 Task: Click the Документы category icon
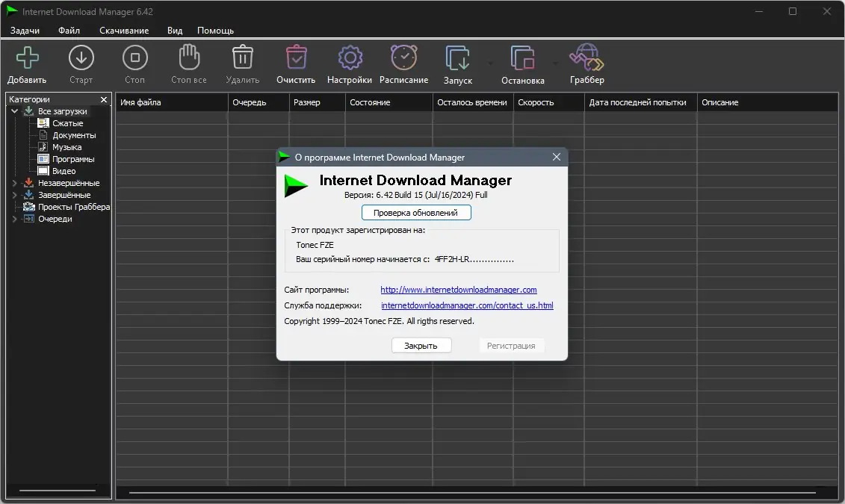point(43,135)
